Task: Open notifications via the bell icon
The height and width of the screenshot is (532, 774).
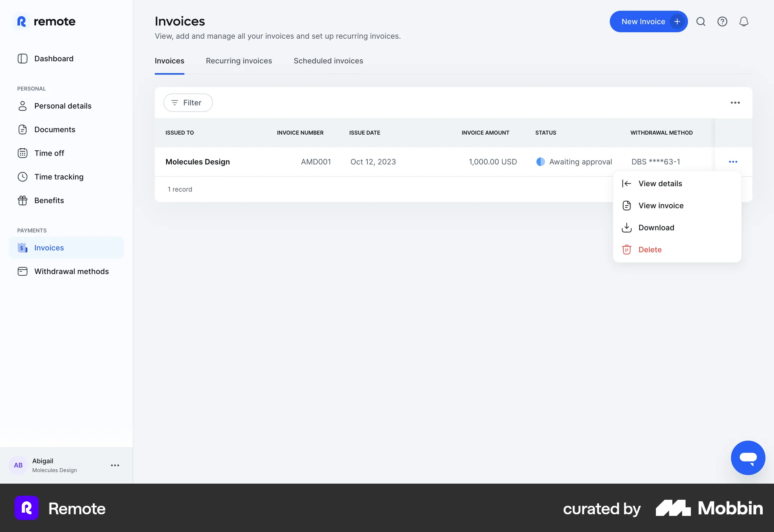Action: tap(744, 21)
